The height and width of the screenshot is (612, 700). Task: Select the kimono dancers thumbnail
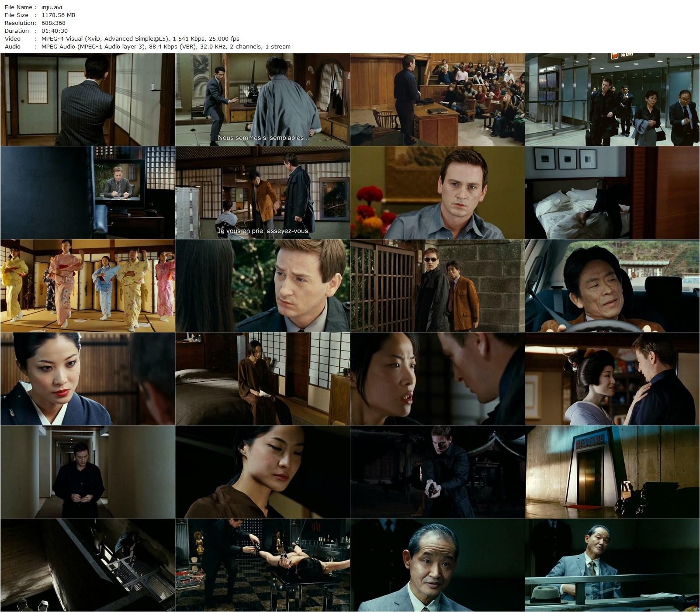[x=87, y=286]
